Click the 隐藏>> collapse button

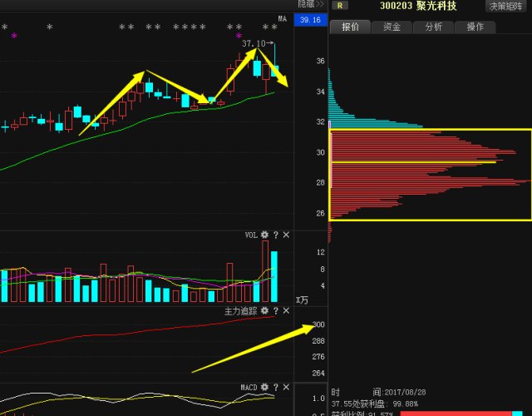tap(311, 4)
